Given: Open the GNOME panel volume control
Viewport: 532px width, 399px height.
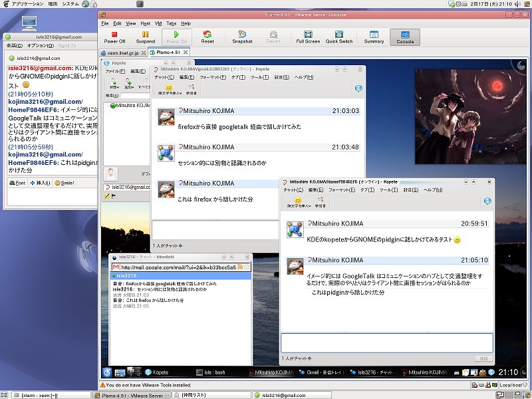Looking at the screenshot, I should (x=518, y=4).
